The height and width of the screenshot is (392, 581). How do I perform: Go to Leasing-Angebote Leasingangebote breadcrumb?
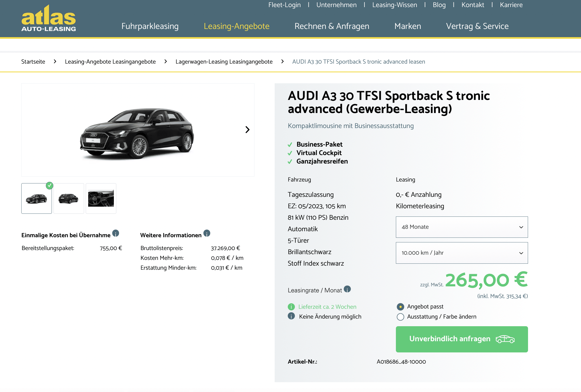pyautogui.click(x=110, y=62)
